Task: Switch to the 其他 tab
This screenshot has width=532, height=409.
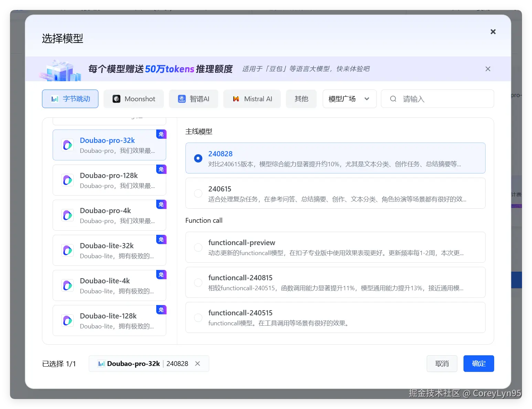Action: (x=301, y=99)
